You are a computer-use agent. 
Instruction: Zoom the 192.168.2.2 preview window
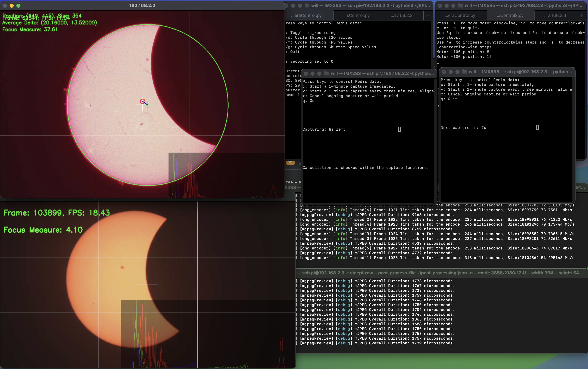[18, 5]
